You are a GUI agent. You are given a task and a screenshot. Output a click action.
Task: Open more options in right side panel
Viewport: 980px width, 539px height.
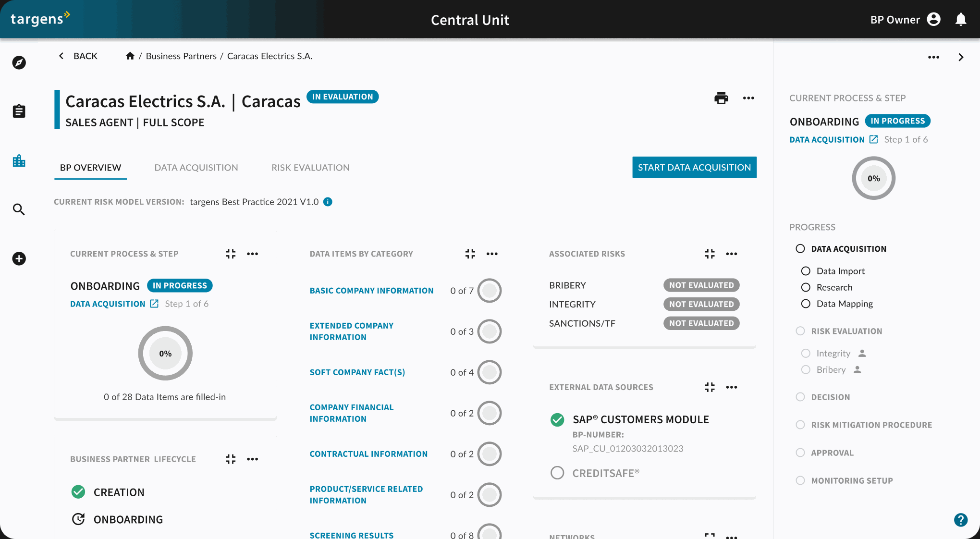[933, 57]
